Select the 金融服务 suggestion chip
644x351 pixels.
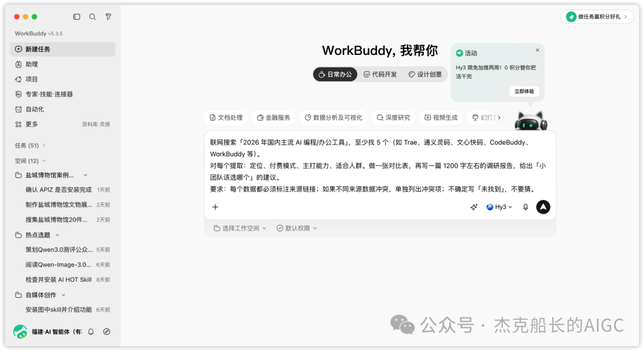click(x=274, y=118)
